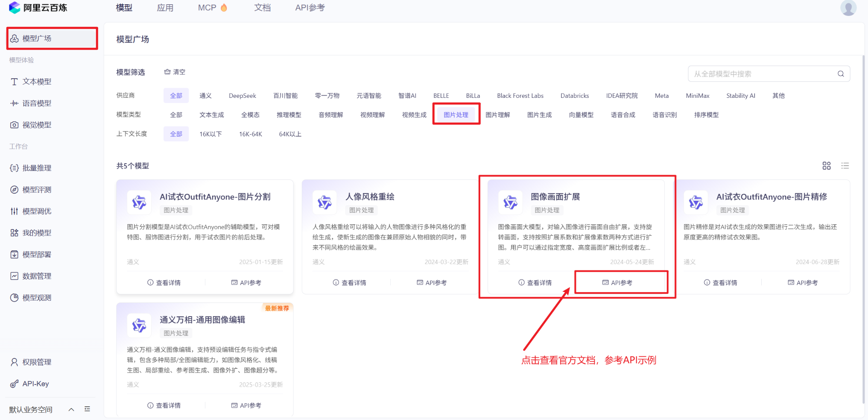Open the 文档 top tab
Viewport: 868px width, 420px height.
[263, 8]
